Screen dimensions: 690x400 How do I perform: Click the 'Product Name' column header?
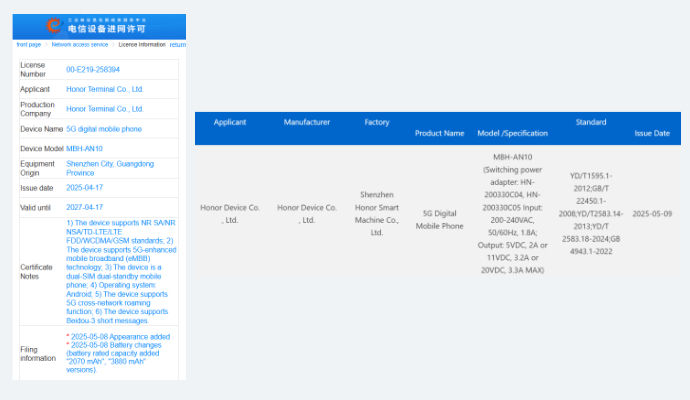coord(440,133)
